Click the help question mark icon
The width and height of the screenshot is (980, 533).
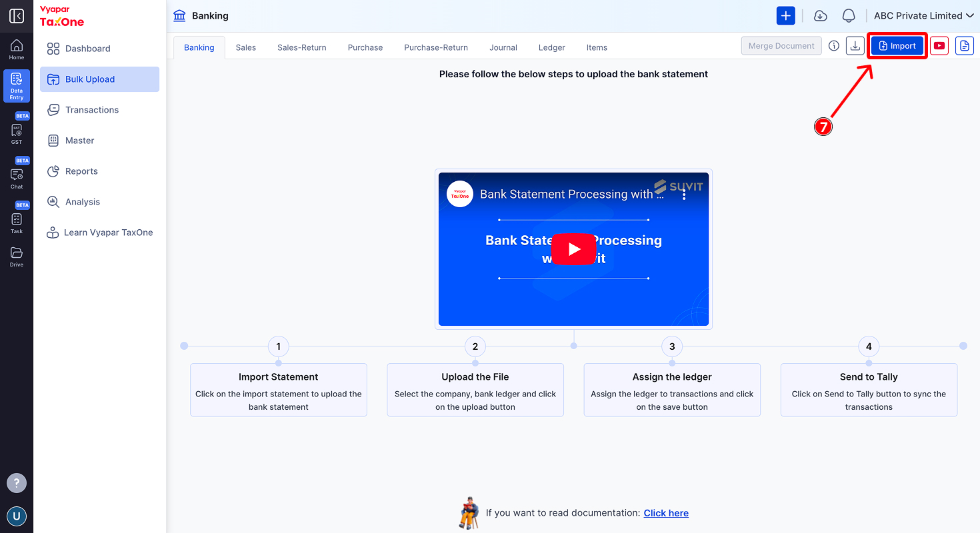17,483
